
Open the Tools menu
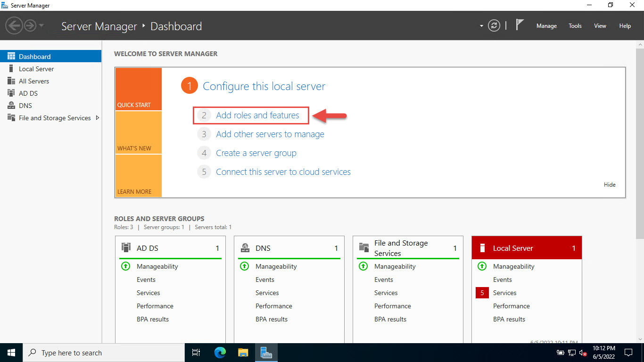(x=575, y=26)
